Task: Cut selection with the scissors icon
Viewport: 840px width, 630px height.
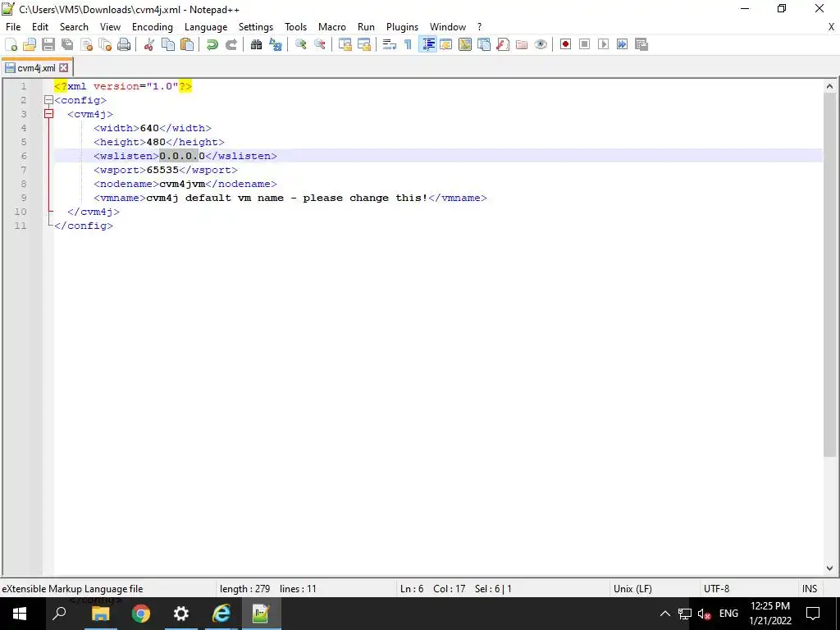Action: click(x=149, y=44)
